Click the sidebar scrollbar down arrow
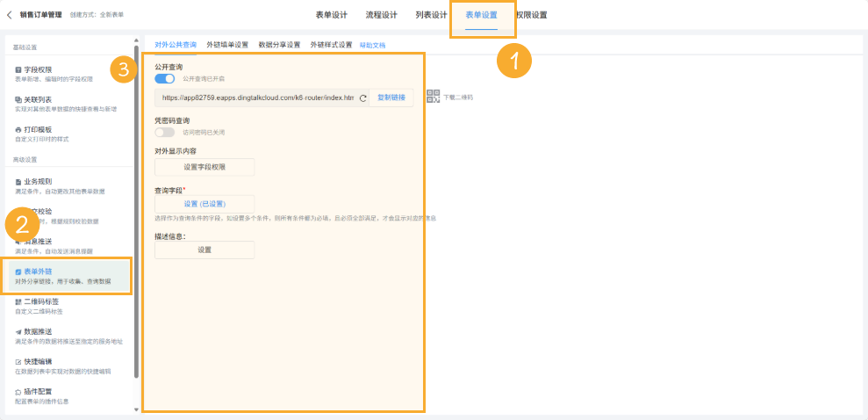868x420 pixels. 136,409
